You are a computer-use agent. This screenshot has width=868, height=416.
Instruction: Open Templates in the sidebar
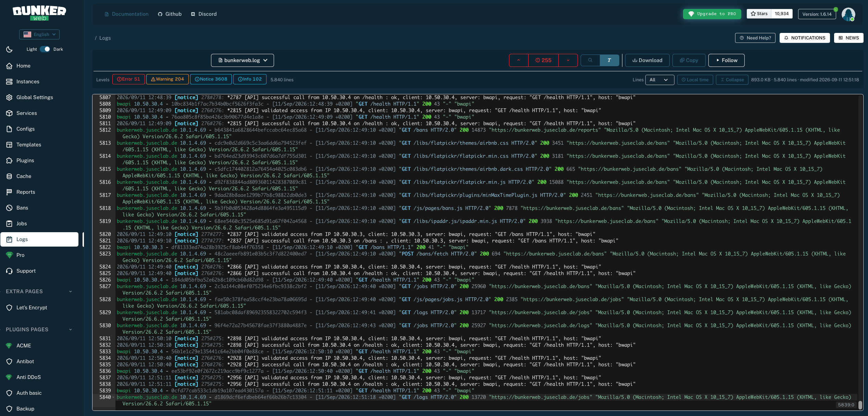(39, 145)
